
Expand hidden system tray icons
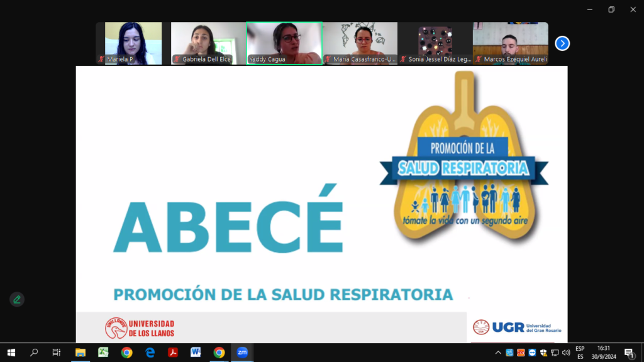[x=498, y=353]
